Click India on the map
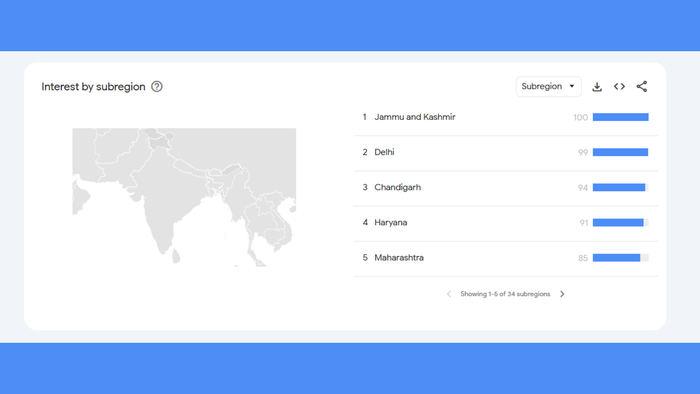This screenshot has width=700, height=394. [165, 196]
